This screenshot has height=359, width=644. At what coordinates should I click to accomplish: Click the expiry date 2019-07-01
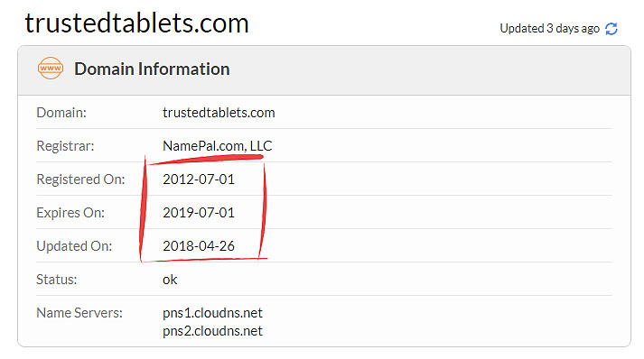pos(199,213)
